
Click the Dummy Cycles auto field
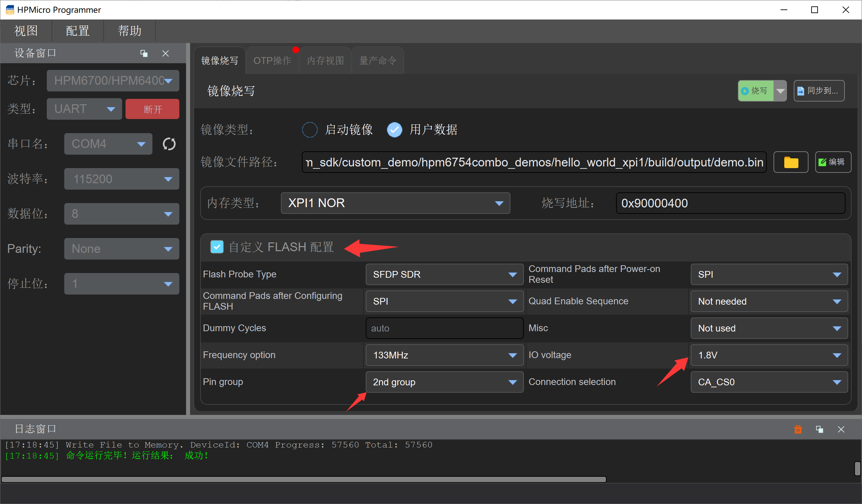[444, 328]
